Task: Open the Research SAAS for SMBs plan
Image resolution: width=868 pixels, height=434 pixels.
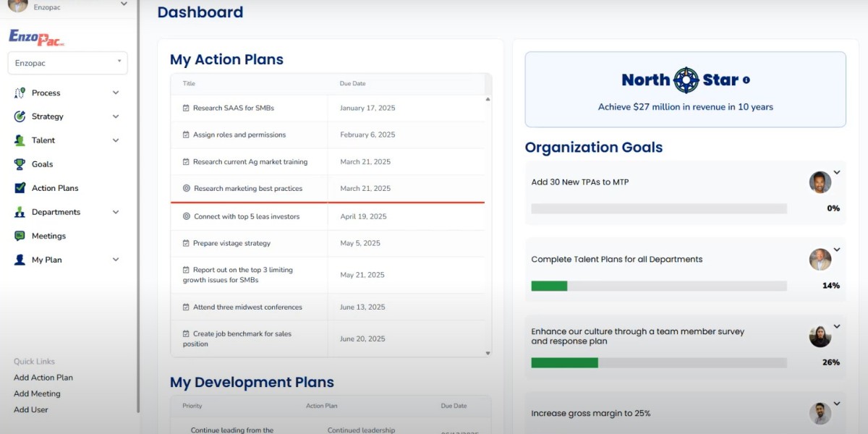Action: tap(234, 108)
